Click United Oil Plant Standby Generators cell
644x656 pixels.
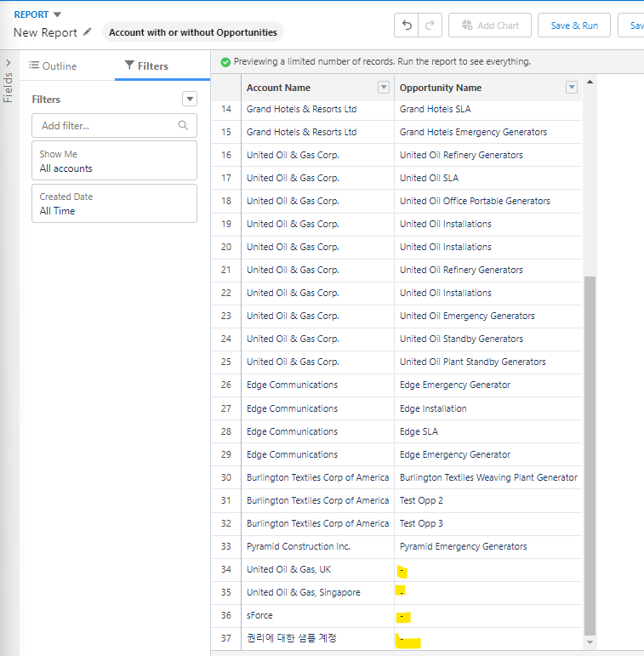coord(488,362)
